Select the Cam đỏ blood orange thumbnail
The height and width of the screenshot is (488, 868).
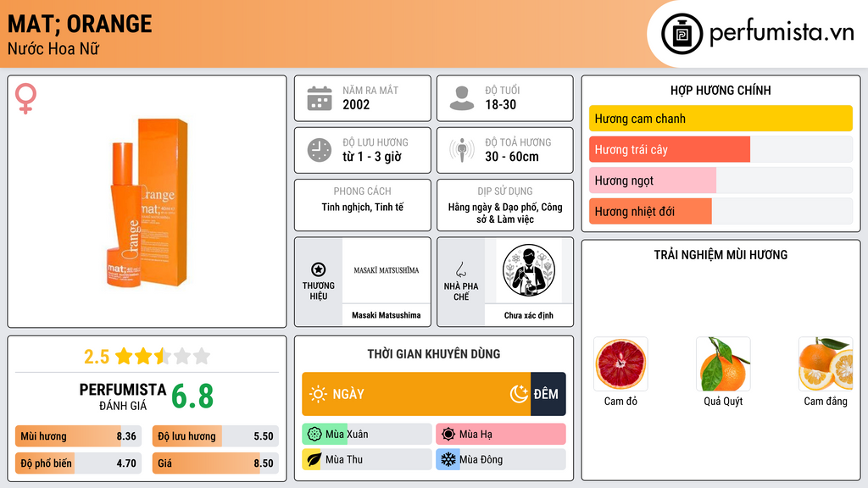pyautogui.click(x=620, y=364)
